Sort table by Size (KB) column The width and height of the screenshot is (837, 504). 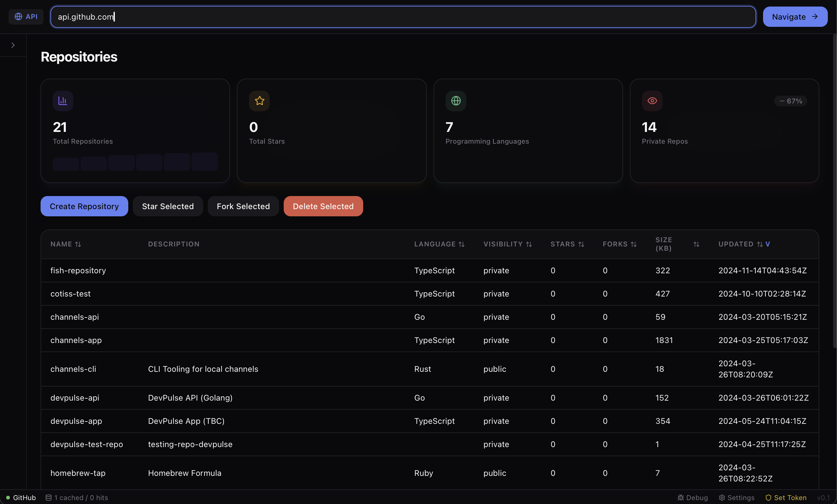677,244
